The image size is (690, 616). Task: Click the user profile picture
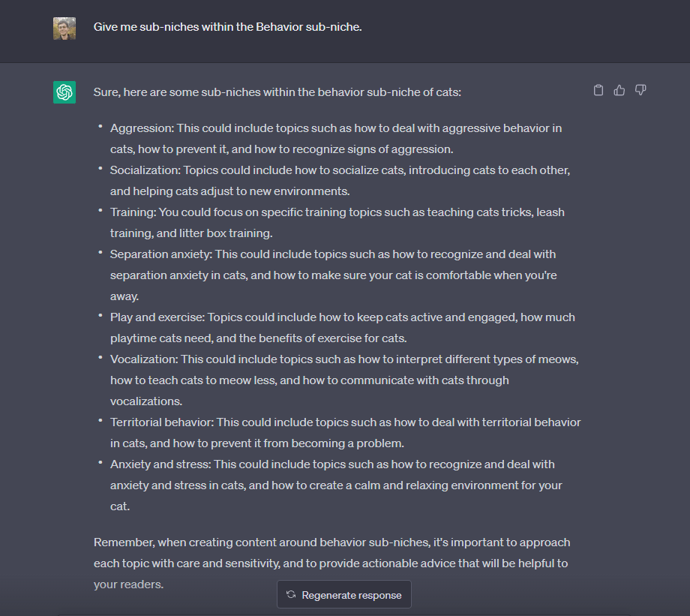point(64,29)
